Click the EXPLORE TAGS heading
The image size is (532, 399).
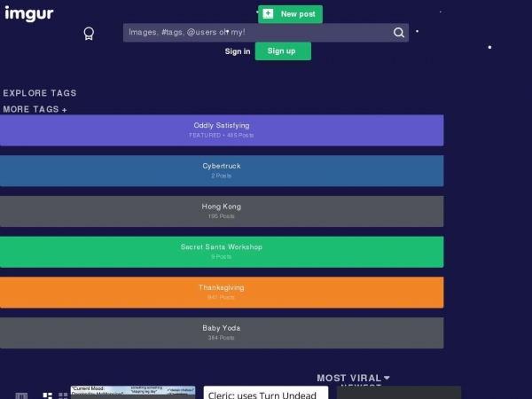(x=40, y=93)
